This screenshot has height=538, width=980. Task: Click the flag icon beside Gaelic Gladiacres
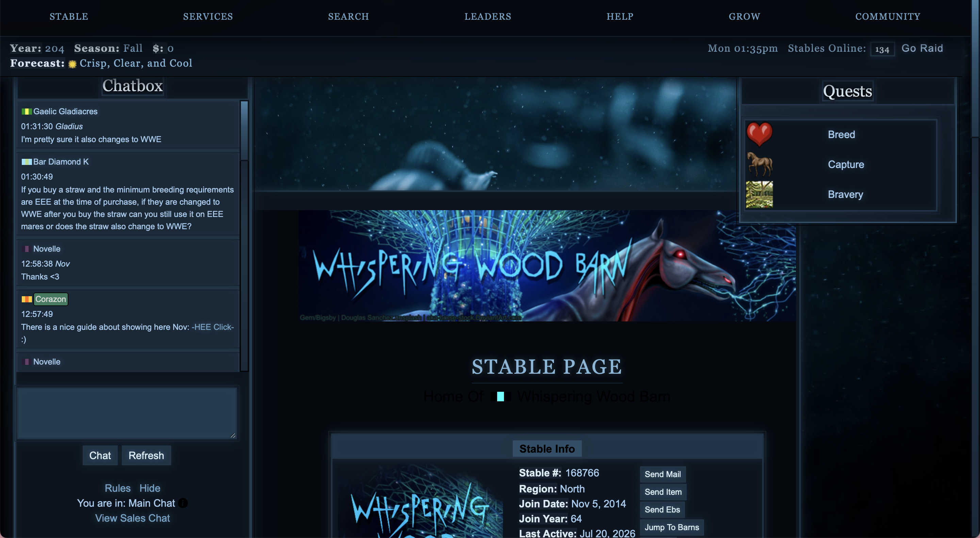[x=26, y=112]
